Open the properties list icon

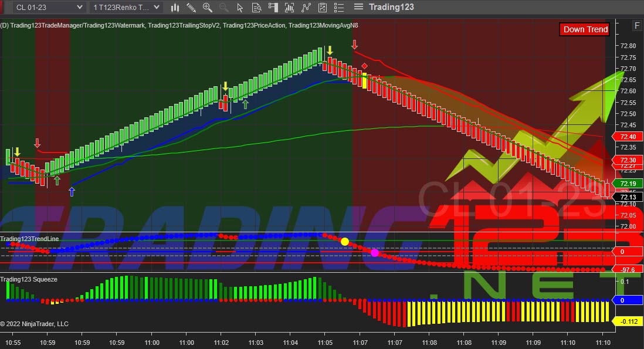pyautogui.click(x=339, y=7)
